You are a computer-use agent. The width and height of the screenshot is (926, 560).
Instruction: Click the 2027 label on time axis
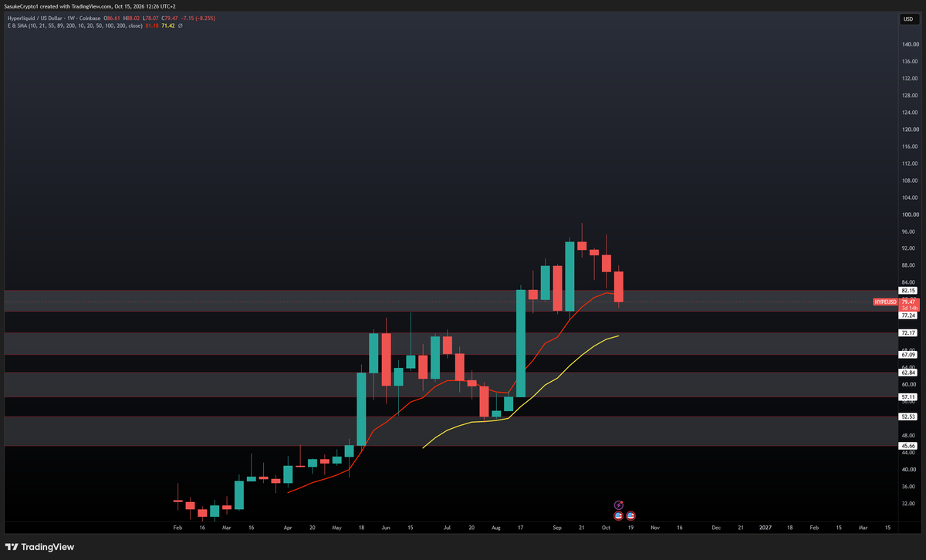click(x=765, y=528)
